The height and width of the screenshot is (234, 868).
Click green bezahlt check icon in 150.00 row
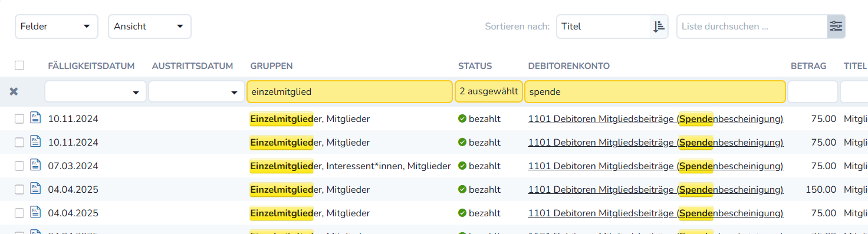pos(462,189)
